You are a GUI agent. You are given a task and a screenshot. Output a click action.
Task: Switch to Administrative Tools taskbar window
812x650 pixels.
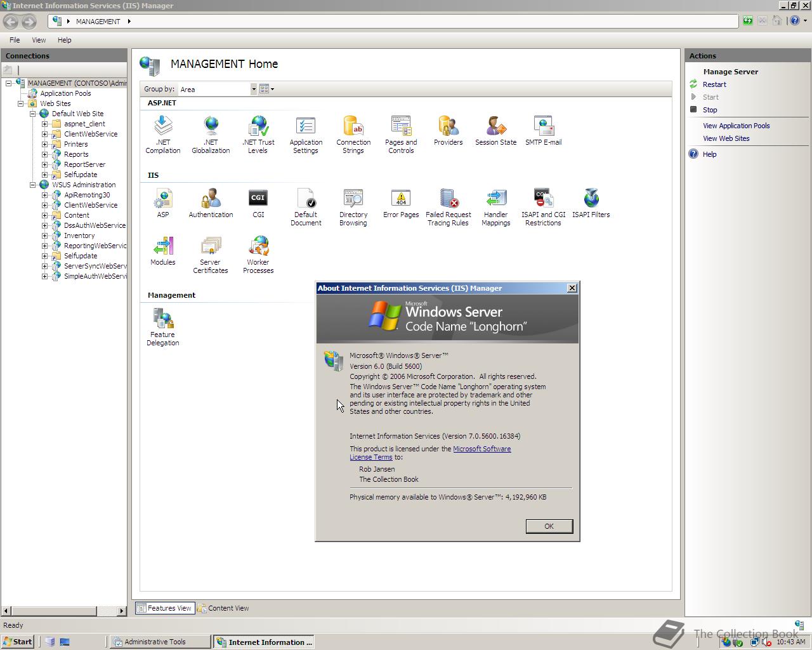point(160,642)
